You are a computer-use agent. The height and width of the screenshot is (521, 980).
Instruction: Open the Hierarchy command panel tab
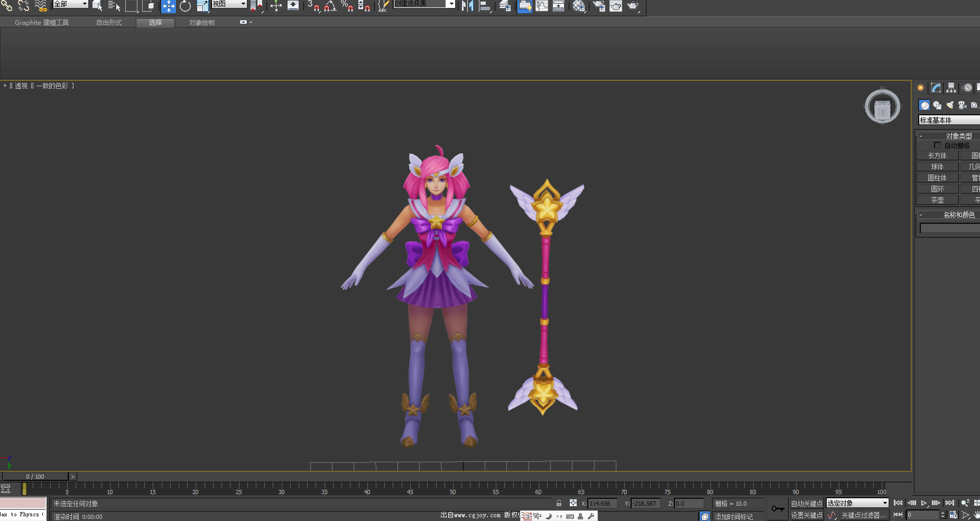coord(951,88)
